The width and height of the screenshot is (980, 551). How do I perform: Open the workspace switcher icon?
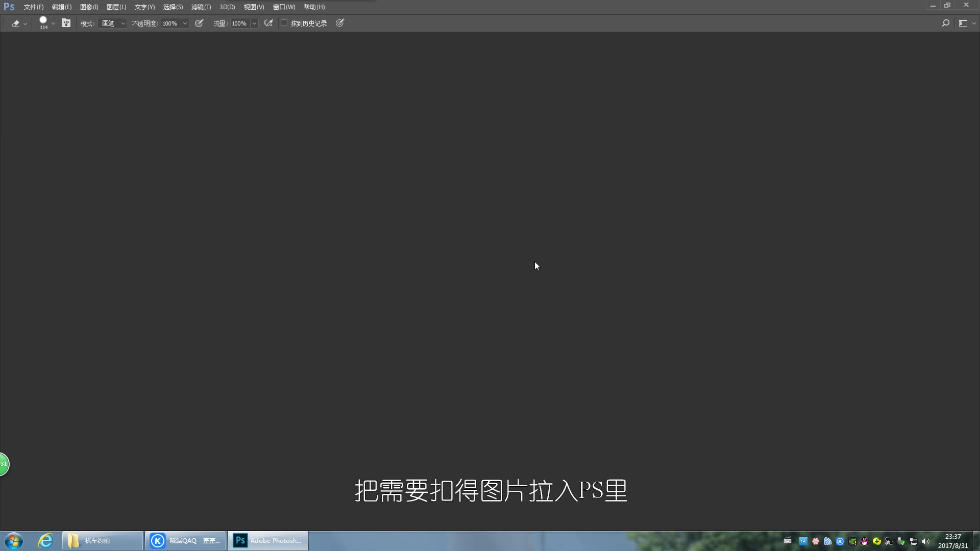[963, 23]
